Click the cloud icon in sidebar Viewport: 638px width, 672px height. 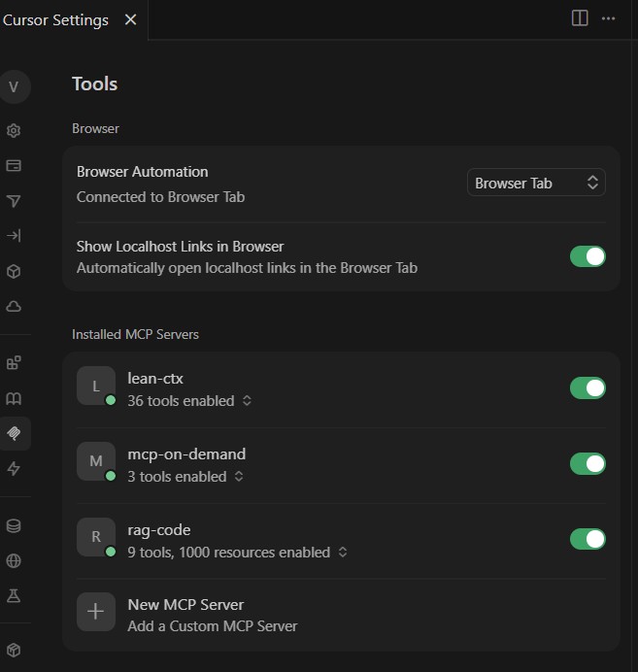[x=14, y=307]
